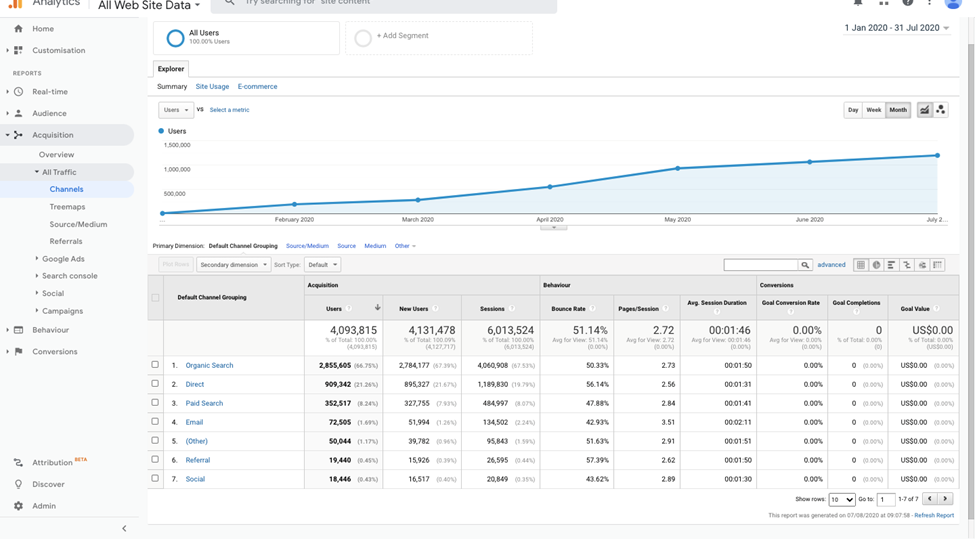Toggle the chart to Day granularity

point(853,110)
